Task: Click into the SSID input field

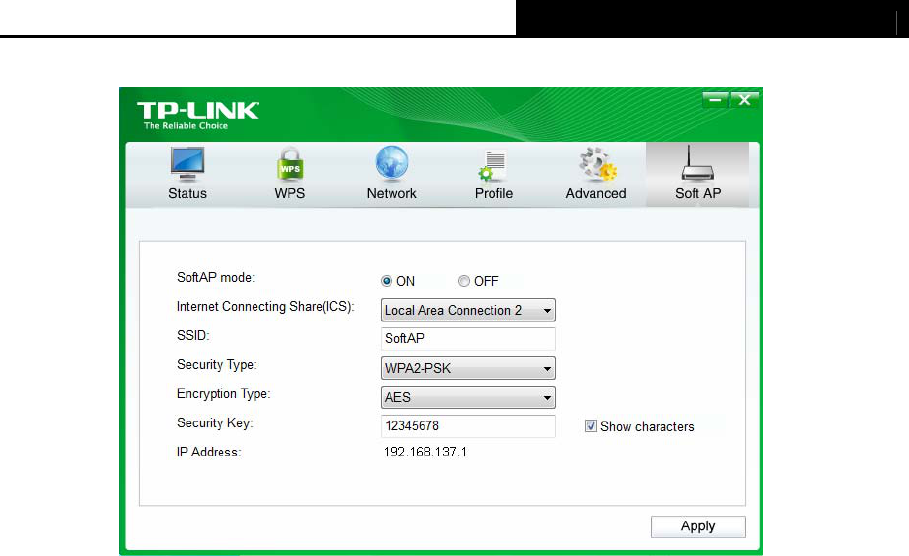Action: 468,339
